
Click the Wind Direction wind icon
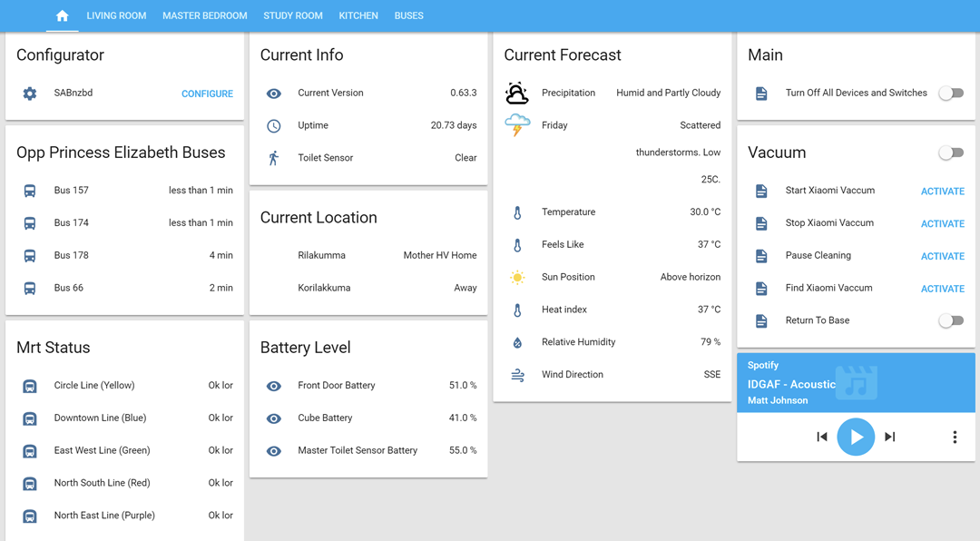[x=517, y=375]
